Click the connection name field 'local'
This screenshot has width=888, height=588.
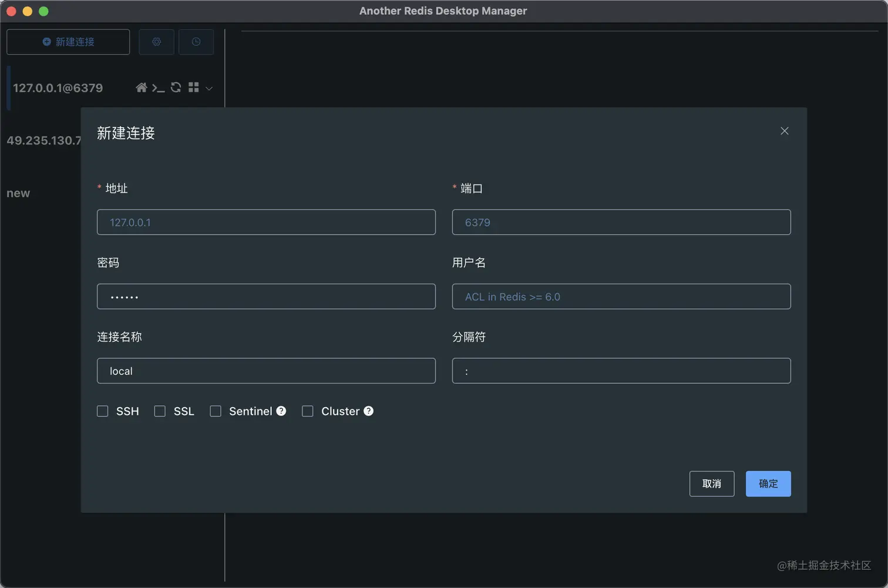[266, 371]
